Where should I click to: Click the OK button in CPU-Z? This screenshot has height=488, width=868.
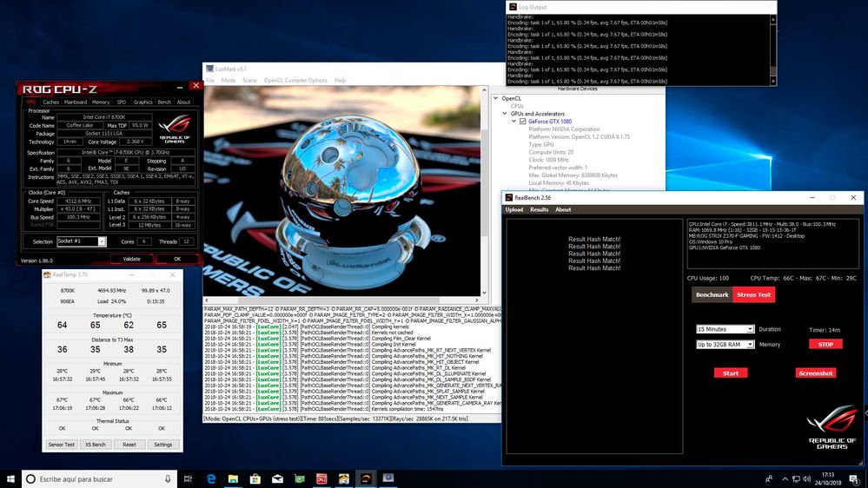177,259
